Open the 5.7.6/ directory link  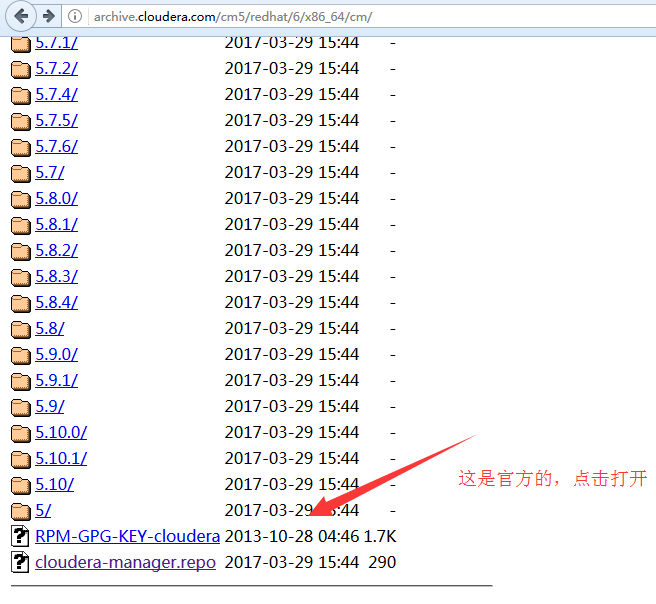56,146
